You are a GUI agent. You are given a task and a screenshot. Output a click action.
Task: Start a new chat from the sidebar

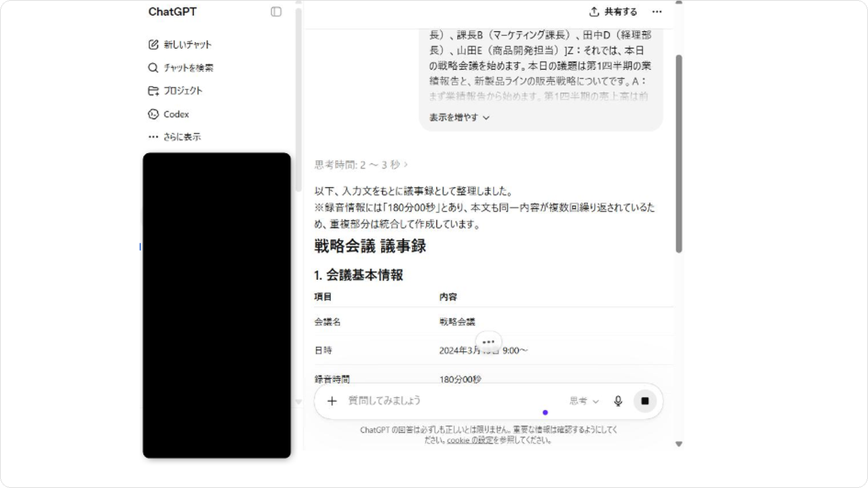[x=180, y=45]
